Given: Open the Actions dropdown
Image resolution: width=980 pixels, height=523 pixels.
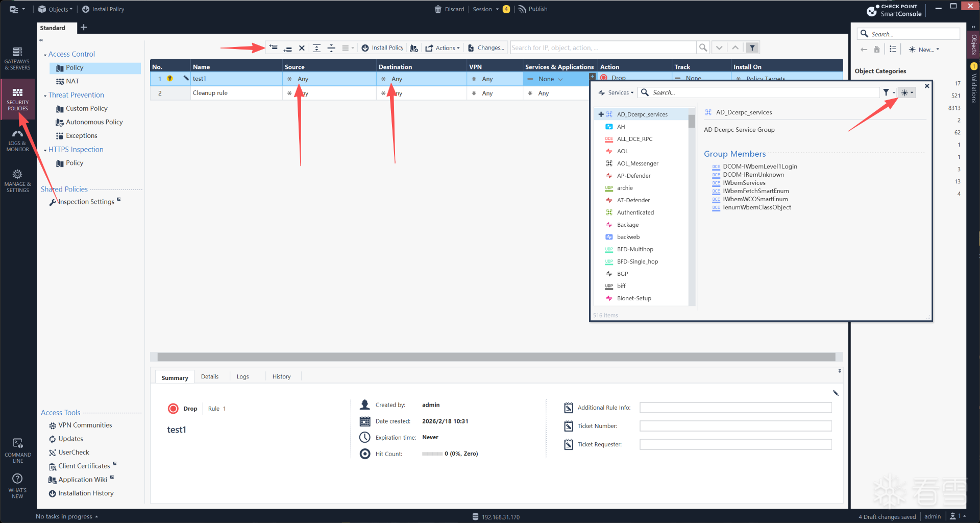Looking at the screenshot, I should pos(443,48).
